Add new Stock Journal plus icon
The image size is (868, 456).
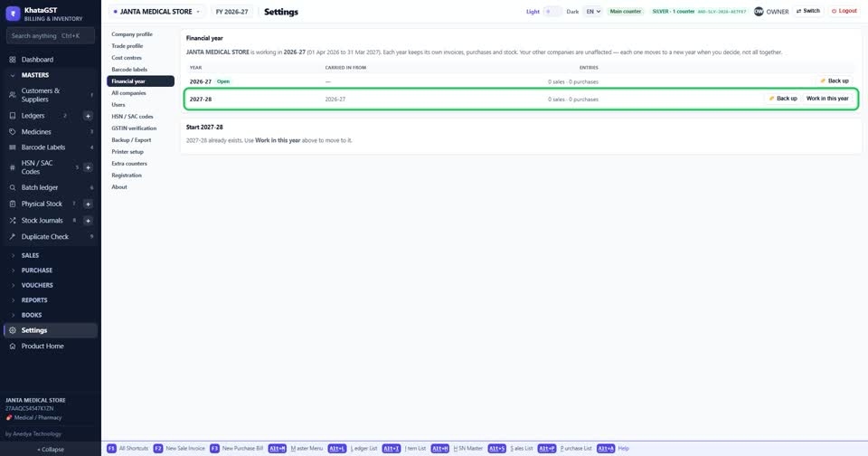(88, 221)
